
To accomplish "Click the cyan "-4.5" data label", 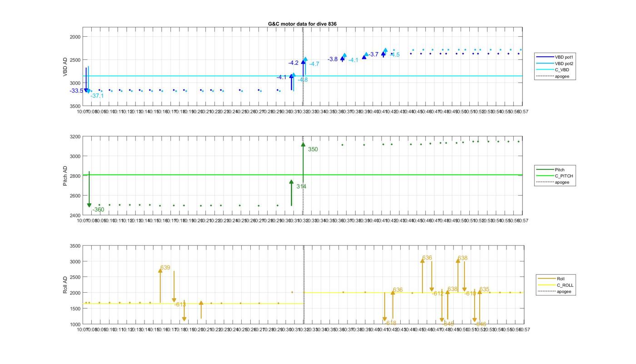I will click(395, 55).
